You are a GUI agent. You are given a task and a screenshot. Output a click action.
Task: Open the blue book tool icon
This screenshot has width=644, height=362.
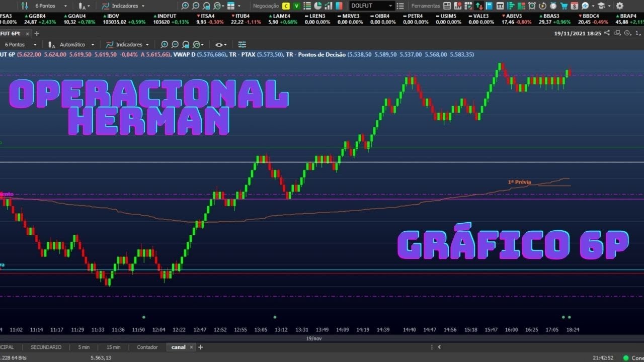click(x=489, y=6)
